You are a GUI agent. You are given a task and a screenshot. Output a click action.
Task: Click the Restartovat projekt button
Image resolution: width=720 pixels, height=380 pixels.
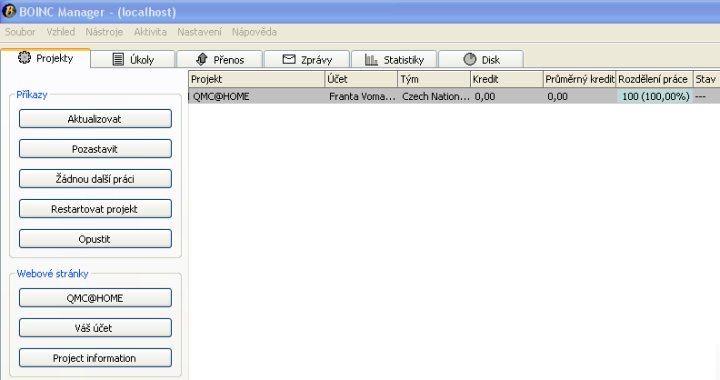pos(95,209)
